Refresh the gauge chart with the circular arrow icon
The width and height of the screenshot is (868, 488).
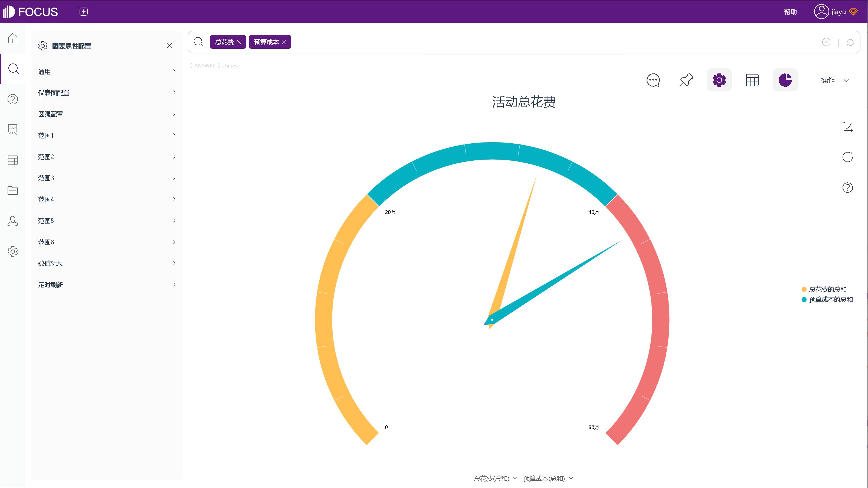tap(848, 157)
